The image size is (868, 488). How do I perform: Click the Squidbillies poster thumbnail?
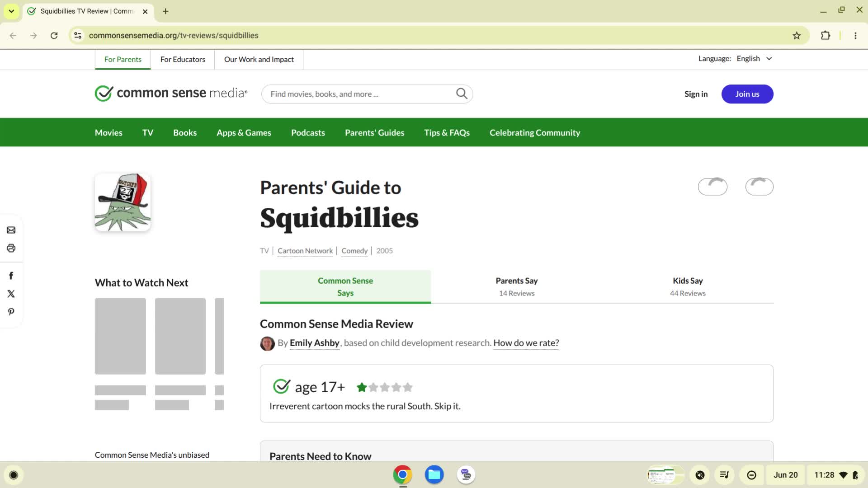click(x=123, y=202)
